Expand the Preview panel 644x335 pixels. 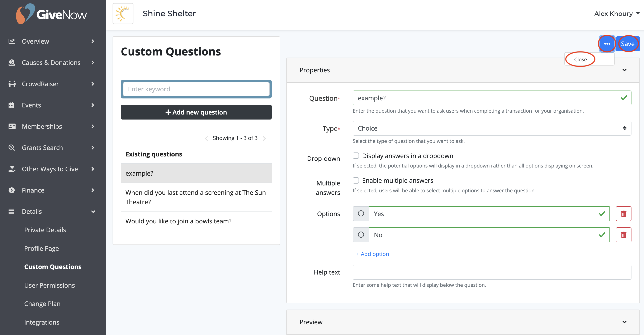pos(624,322)
